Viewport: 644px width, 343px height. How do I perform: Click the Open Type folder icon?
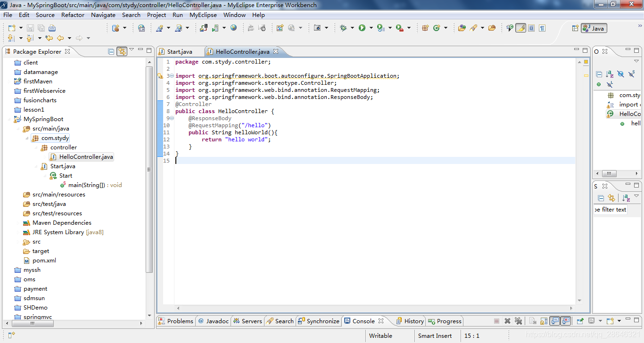462,28
